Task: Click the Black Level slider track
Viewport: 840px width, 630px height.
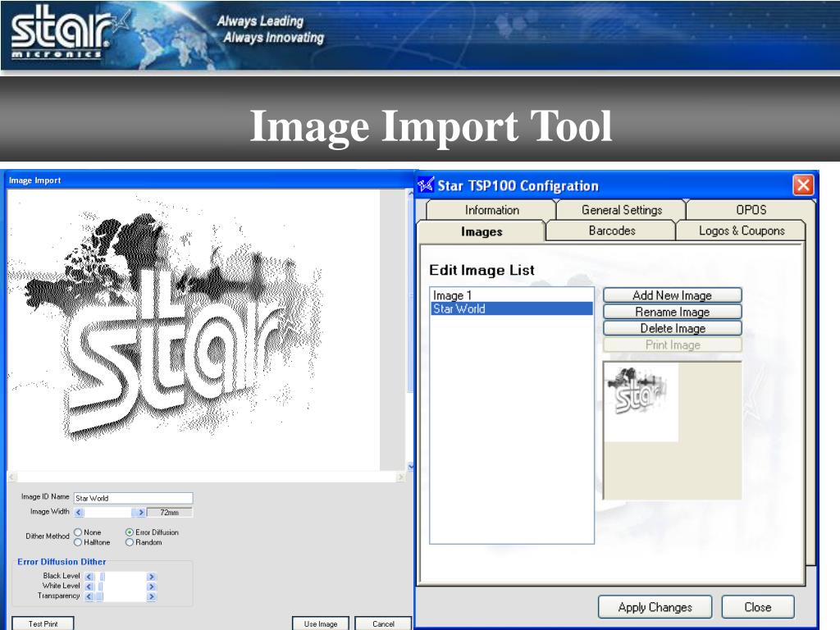Action: click(121, 577)
